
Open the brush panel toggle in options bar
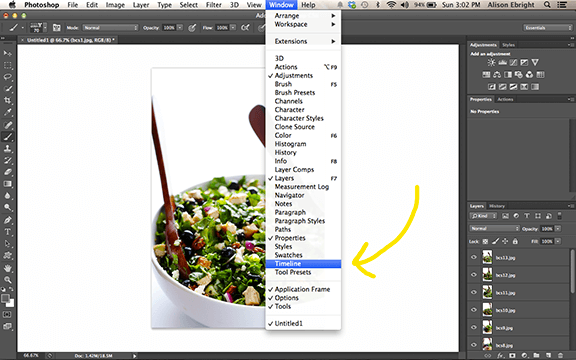pyautogui.click(x=57, y=28)
